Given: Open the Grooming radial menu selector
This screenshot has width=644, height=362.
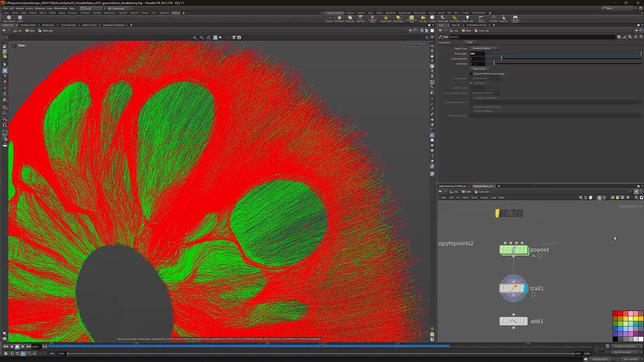Looking at the screenshot, I should (119, 8).
